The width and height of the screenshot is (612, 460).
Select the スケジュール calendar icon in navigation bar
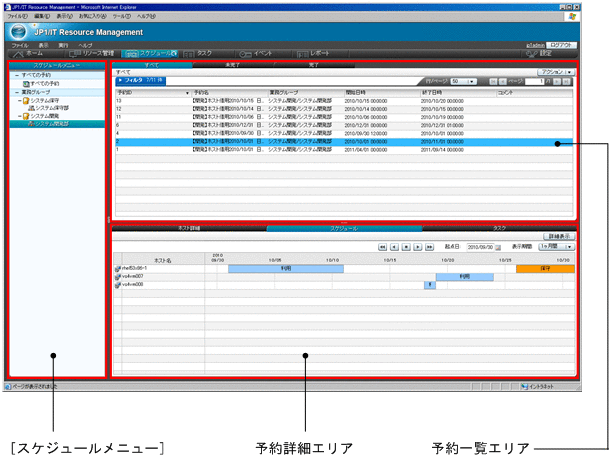coord(132,54)
